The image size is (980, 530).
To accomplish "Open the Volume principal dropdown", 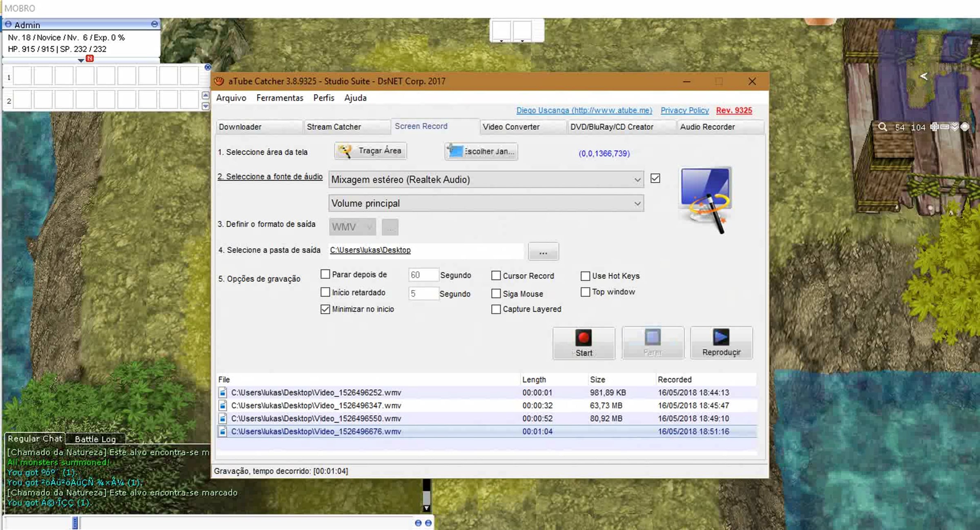I will (486, 203).
